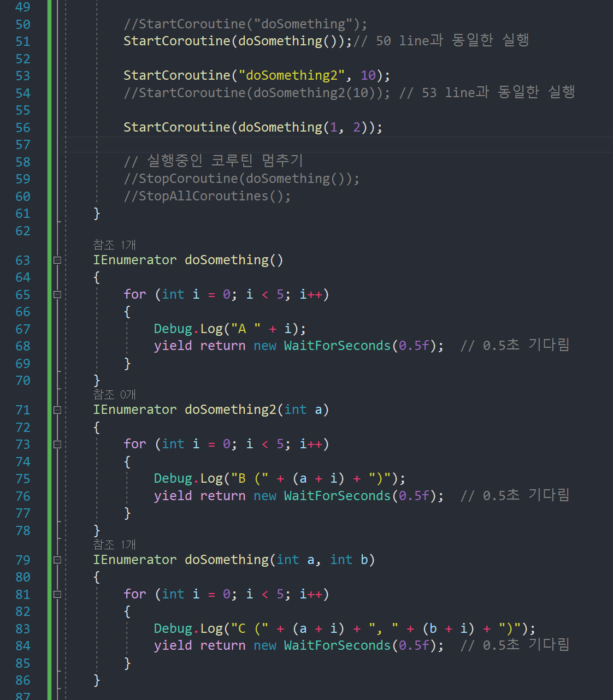
Task: Collapse the for loop at line 65
Action: point(57,295)
